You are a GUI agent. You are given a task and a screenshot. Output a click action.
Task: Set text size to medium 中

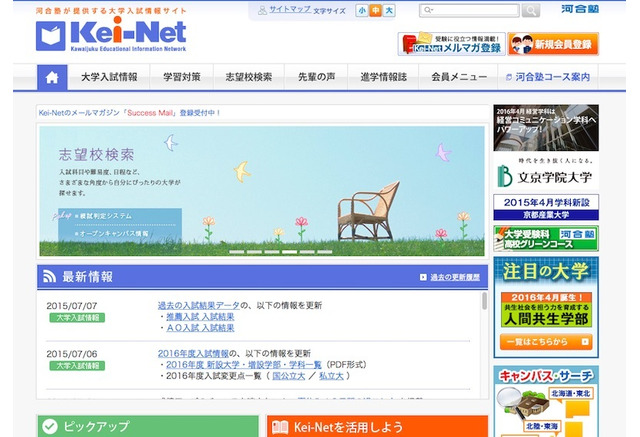click(x=376, y=11)
